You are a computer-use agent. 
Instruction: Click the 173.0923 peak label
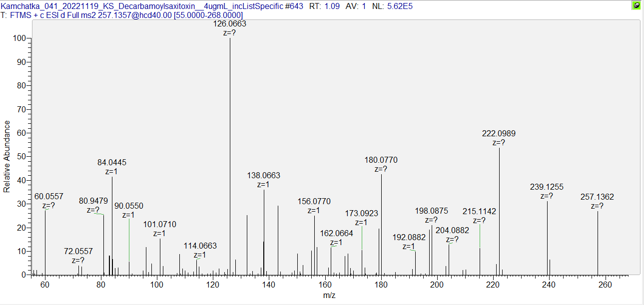click(x=361, y=214)
